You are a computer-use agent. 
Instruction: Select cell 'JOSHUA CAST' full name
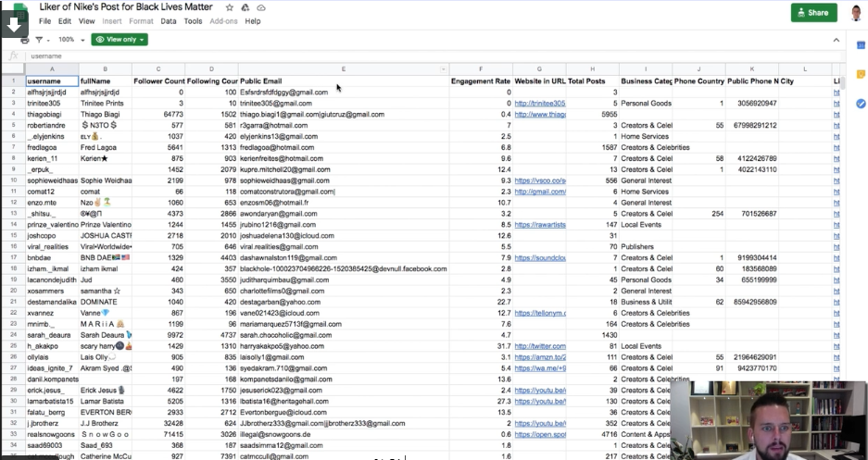coord(106,236)
